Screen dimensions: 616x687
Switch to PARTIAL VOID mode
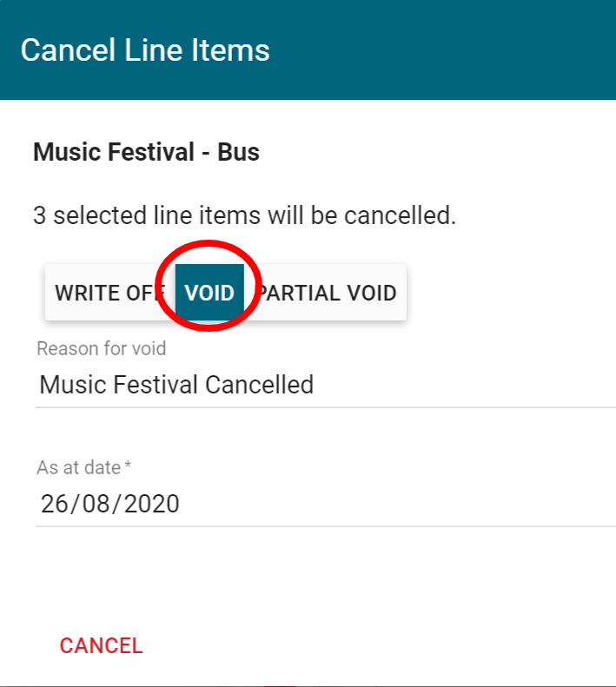tap(328, 293)
